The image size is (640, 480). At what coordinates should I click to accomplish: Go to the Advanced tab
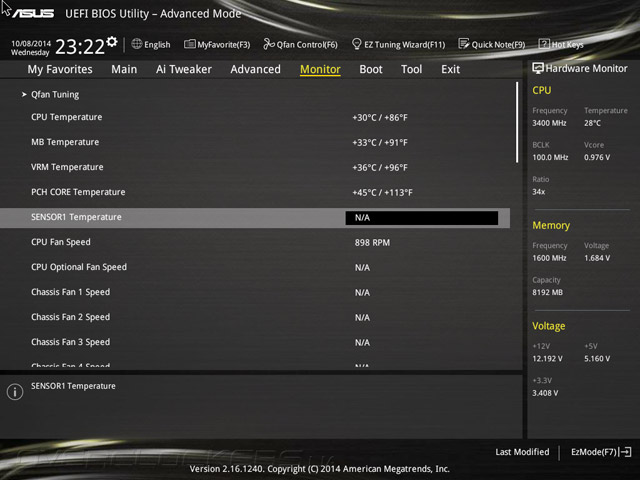[256, 69]
